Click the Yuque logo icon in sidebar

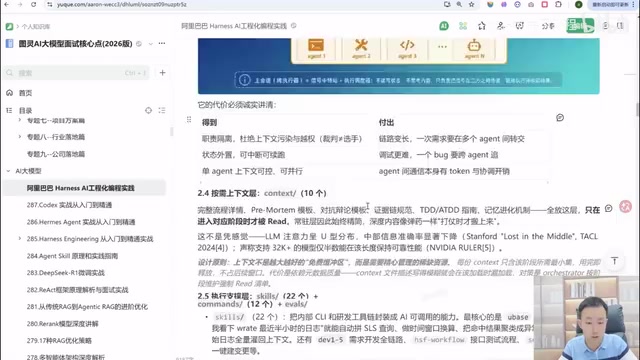click(x=9, y=27)
